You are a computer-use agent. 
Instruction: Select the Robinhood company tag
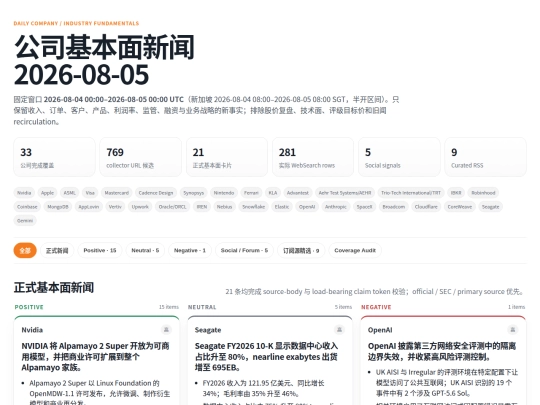pos(484,193)
